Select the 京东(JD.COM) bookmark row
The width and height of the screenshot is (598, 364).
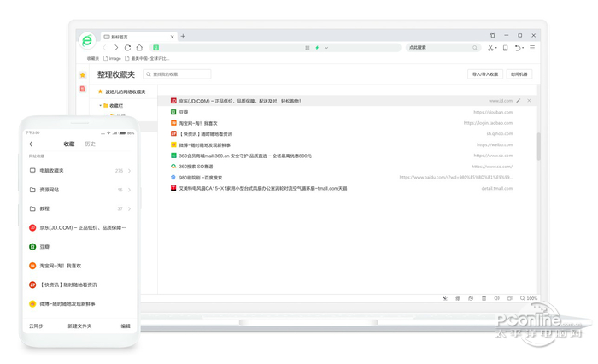(x=347, y=101)
